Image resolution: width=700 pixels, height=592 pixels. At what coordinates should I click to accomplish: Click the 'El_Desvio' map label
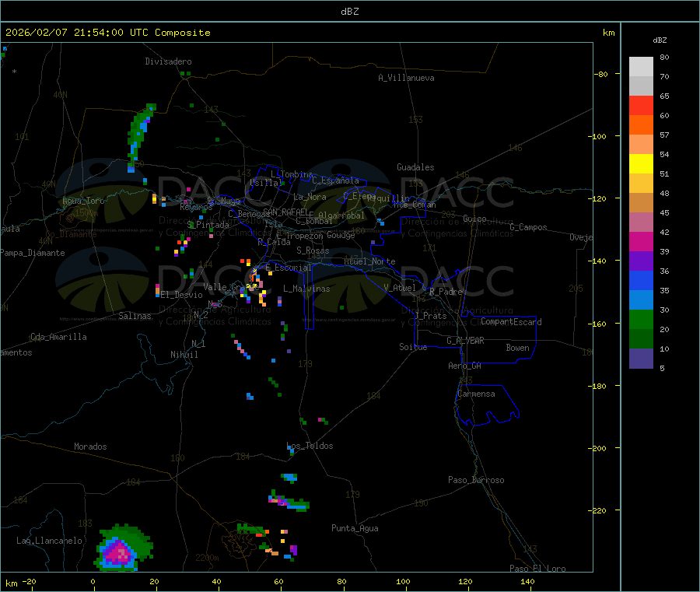(x=181, y=295)
